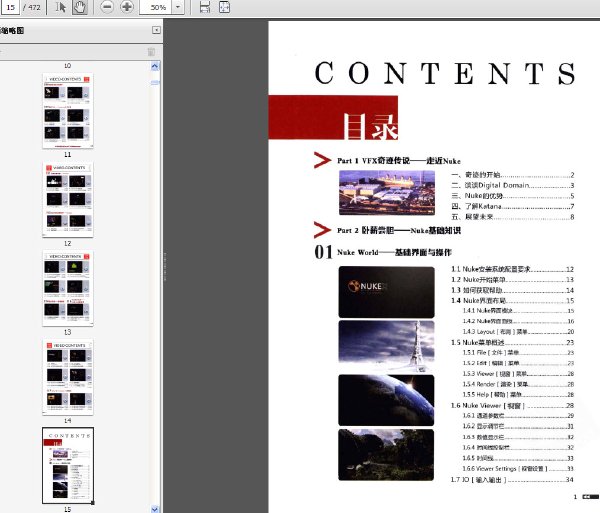The image size is (600, 513).
Task: Click the page number input field
Action: (10, 7)
